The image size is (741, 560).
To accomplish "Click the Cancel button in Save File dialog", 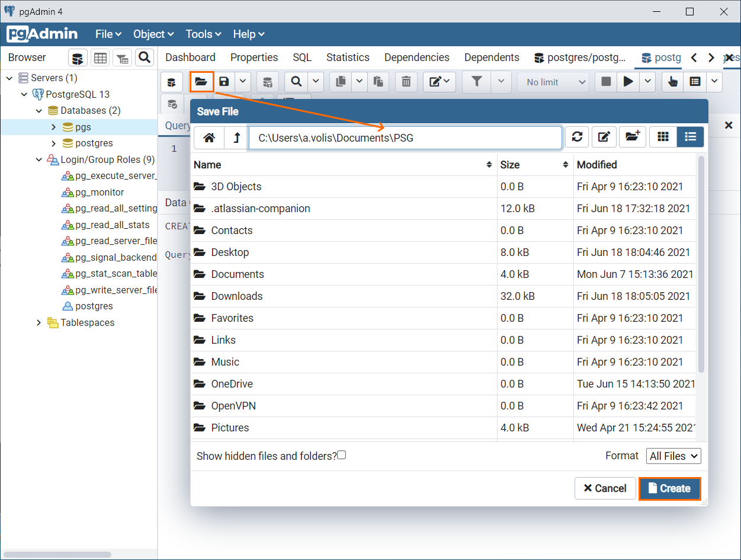I will point(605,488).
